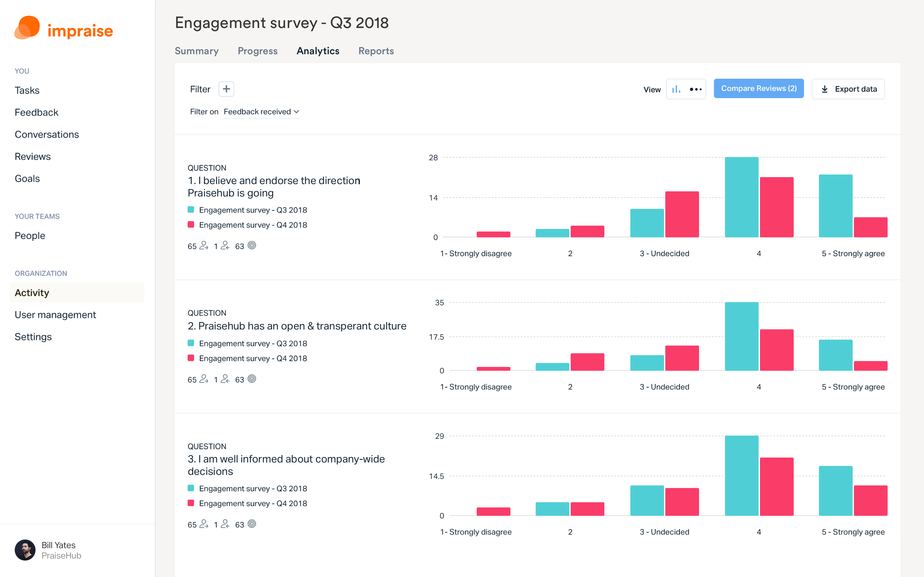Click Bill Yates profile picture
The height and width of the screenshot is (577, 924).
tap(26, 550)
